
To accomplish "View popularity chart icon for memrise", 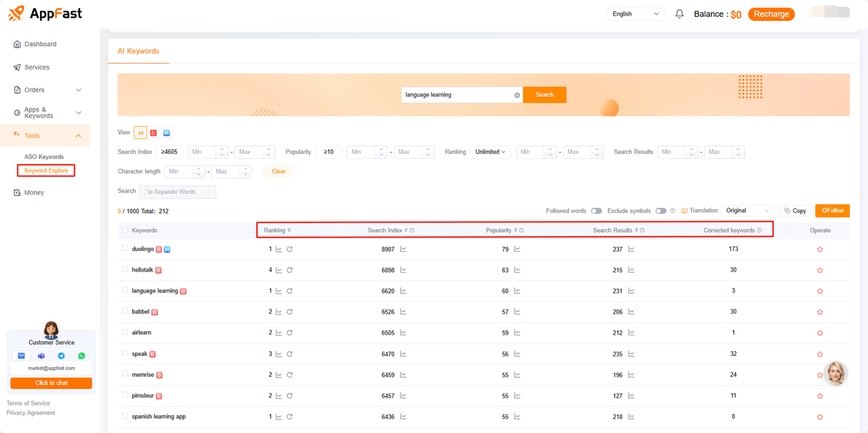I will [x=517, y=375].
